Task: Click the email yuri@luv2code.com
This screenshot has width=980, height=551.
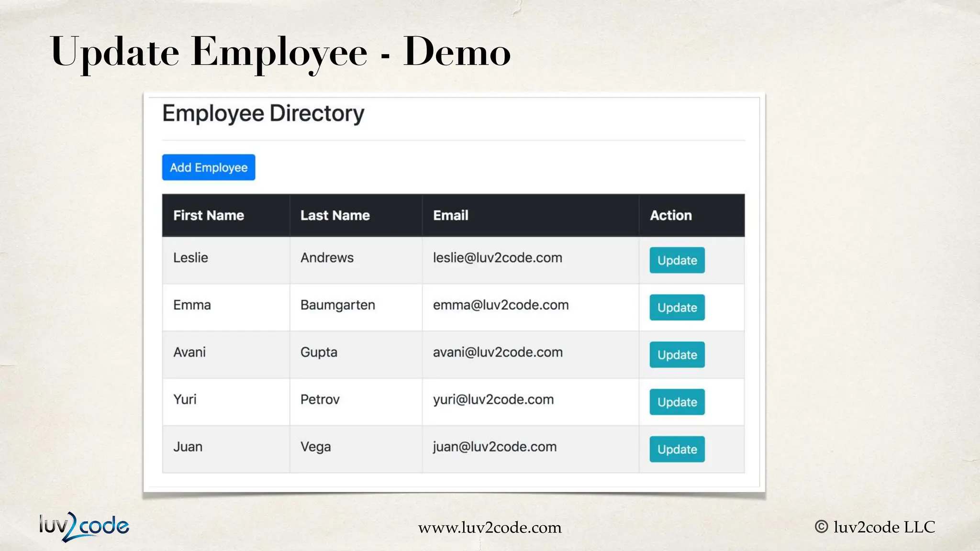Action: coord(493,400)
